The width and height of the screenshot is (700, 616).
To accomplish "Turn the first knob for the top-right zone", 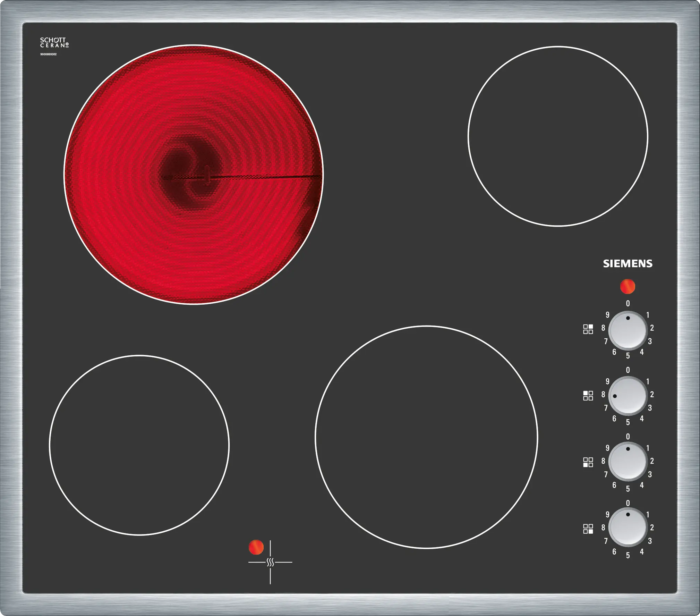I will (628, 330).
